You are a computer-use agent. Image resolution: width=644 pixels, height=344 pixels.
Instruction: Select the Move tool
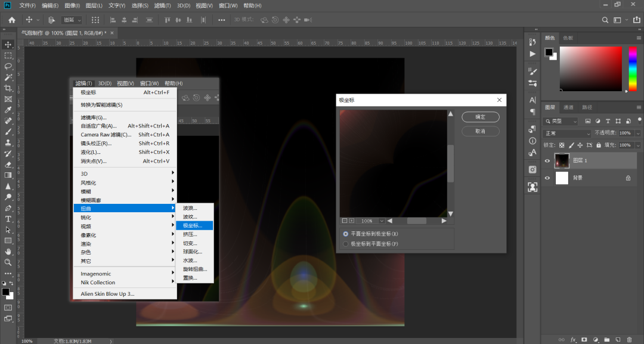(x=8, y=45)
